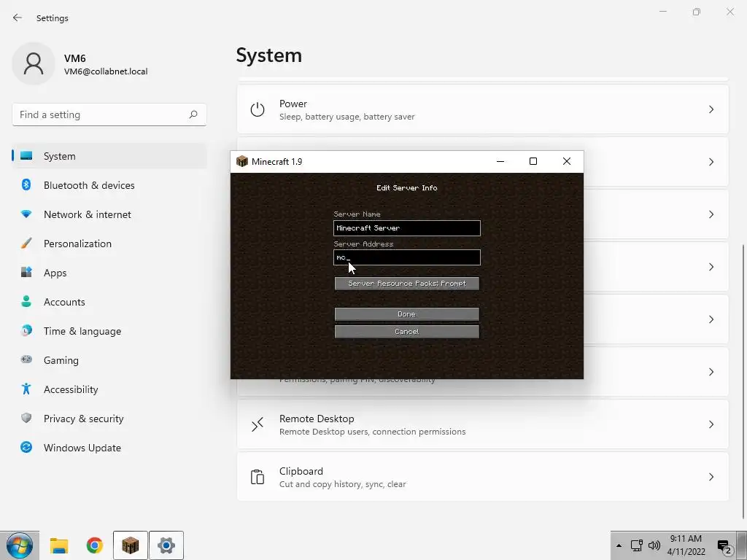Open the network tray icon
This screenshot has width=747, height=560.
[636, 545]
